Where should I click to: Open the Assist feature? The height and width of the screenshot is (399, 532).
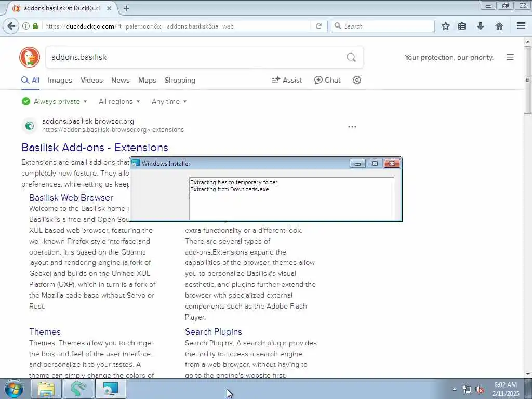pyautogui.click(x=287, y=81)
